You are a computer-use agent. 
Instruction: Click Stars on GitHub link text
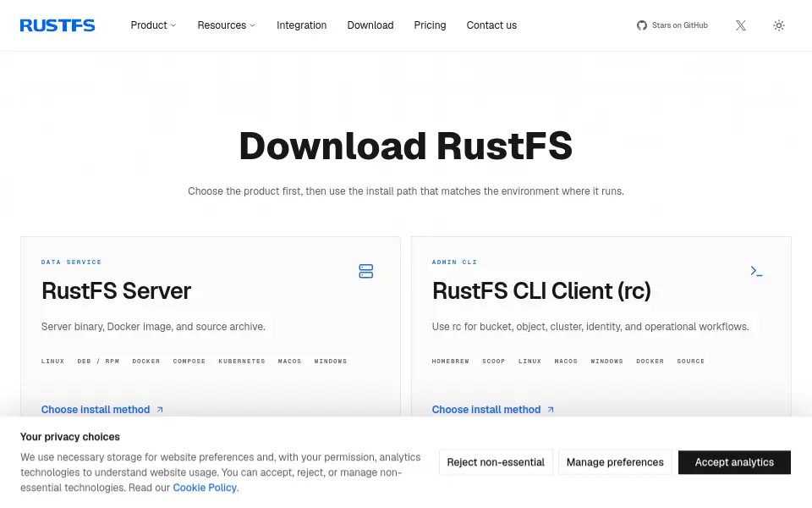pyautogui.click(x=679, y=25)
